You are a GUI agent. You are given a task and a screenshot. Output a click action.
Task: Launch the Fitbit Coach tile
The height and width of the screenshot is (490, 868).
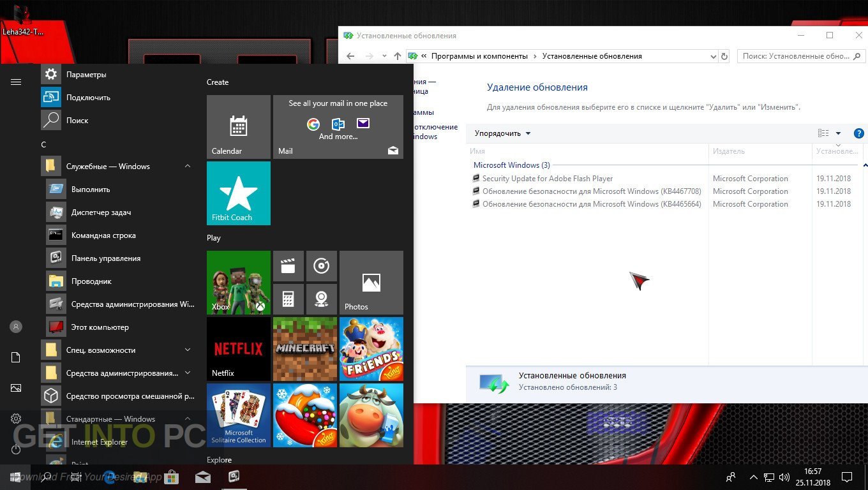[239, 193]
